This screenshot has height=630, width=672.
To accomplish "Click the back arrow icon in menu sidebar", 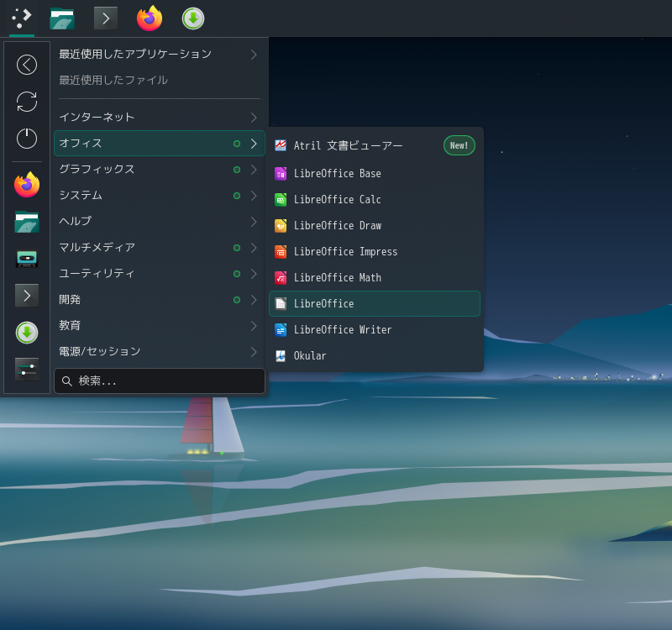I will [x=27, y=65].
